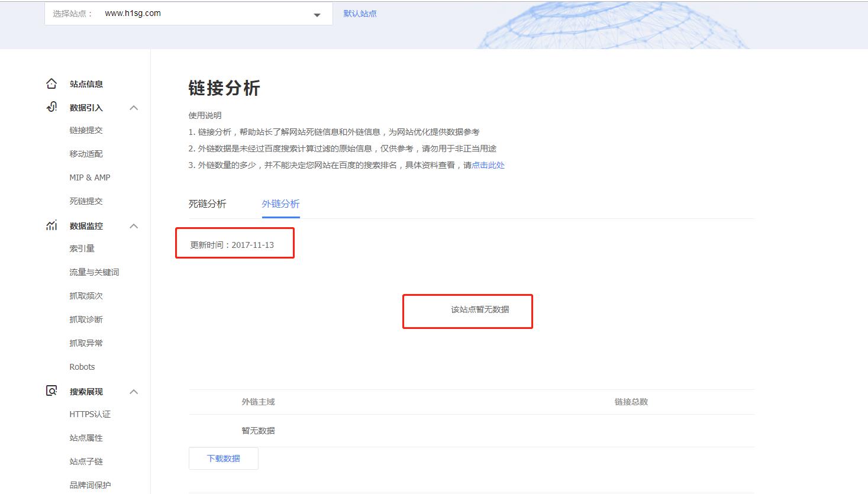
Task: Click the 更新时间：2017-11-13 text
Action: tap(232, 245)
